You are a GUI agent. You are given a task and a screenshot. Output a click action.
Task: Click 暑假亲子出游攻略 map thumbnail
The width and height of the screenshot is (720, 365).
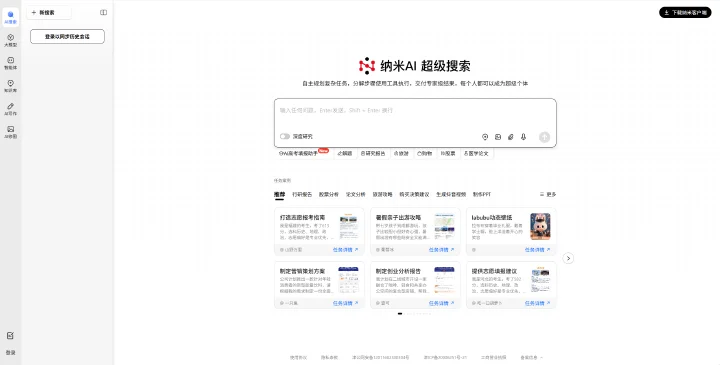pos(444,226)
